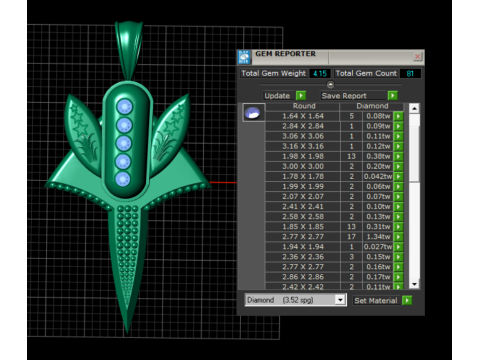Click green arrow on the 1.64 X 1.64 row

398,116
